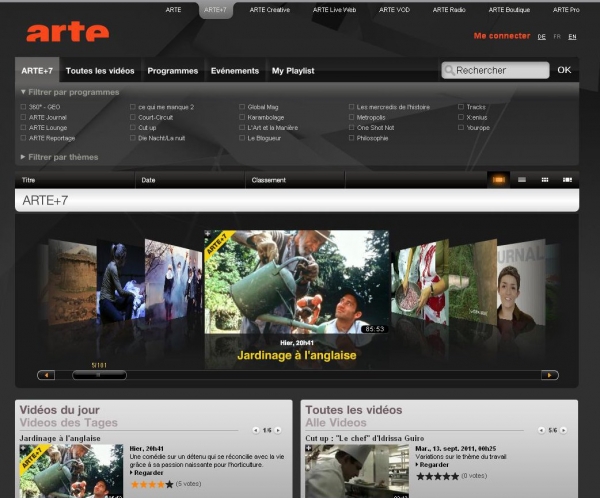Click the woman with computer carousel thumbnail

121,281
